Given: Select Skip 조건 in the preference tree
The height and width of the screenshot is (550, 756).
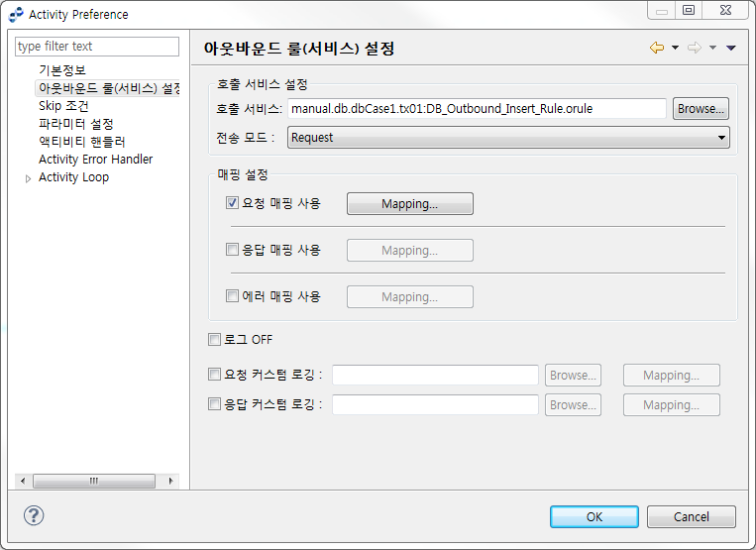Looking at the screenshot, I should point(63,106).
